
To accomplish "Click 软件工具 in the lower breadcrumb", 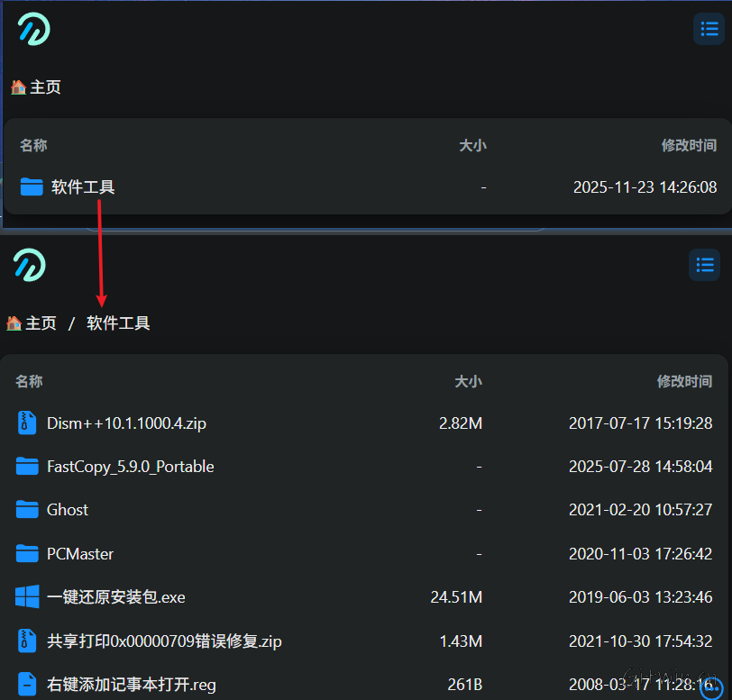I will tap(118, 323).
